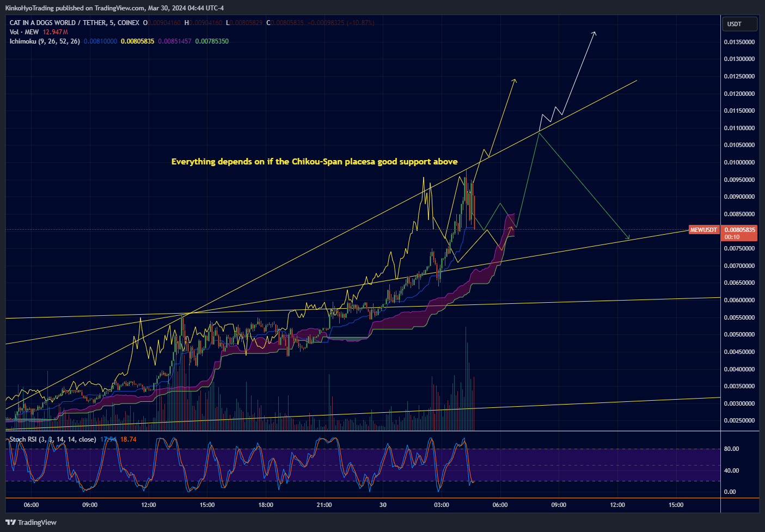The image size is (765, 532).
Task: Click the 0.00600000 price axis label
Action: pos(739,300)
